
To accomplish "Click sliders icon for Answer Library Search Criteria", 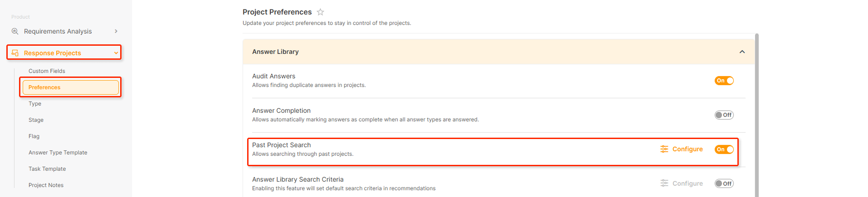I will tap(664, 183).
